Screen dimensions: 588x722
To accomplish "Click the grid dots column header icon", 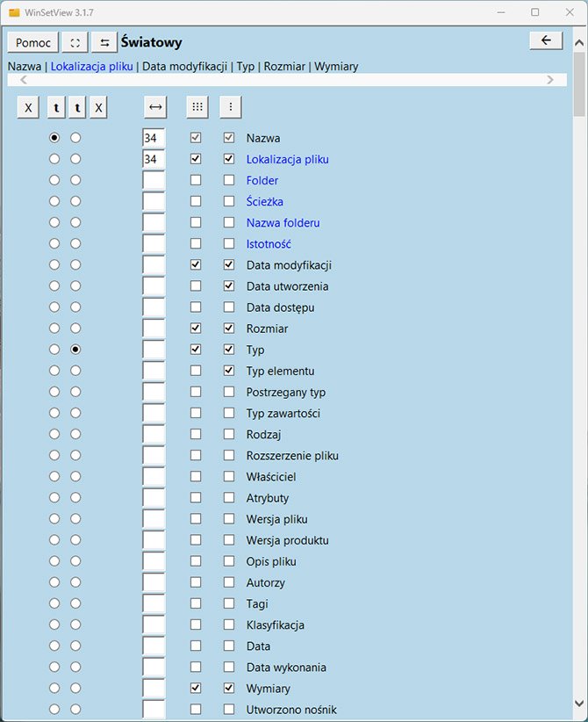I will pos(197,107).
